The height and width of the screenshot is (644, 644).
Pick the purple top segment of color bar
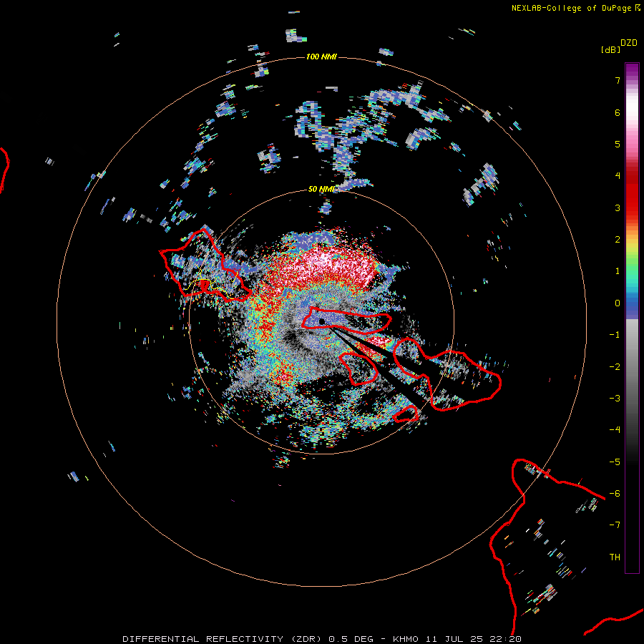[x=632, y=71]
